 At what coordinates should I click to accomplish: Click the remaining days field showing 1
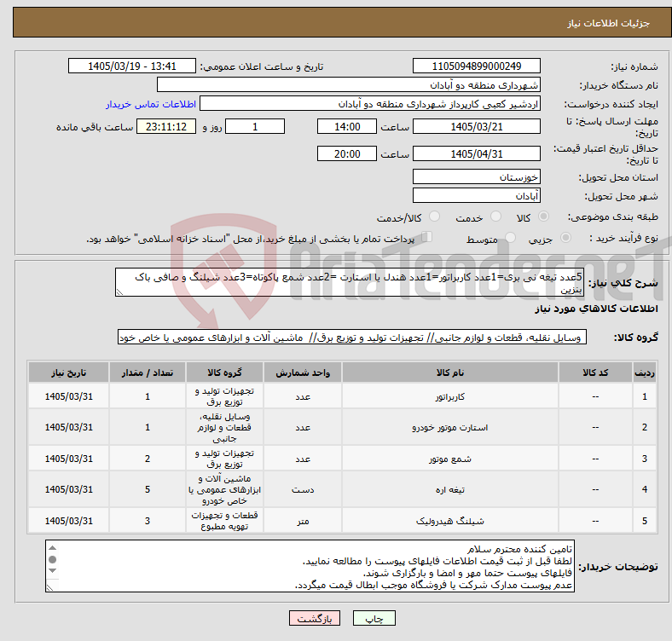(255, 126)
